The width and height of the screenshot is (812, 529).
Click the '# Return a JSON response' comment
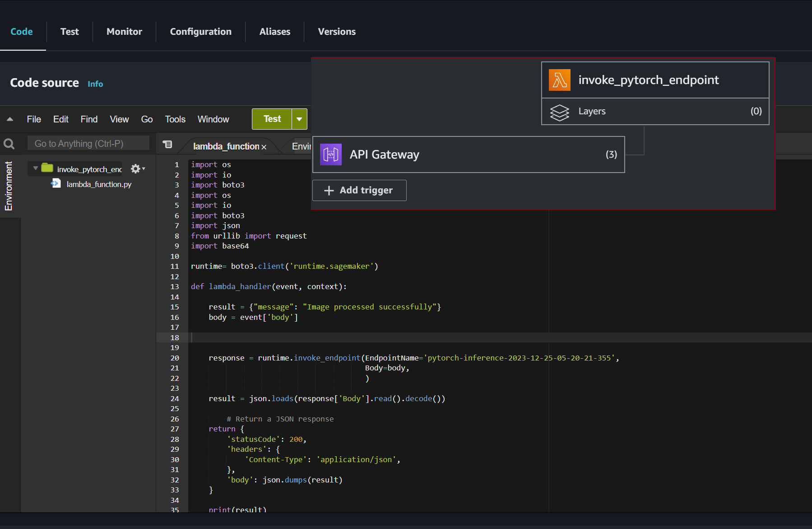pyautogui.click(x=280, y=419)
